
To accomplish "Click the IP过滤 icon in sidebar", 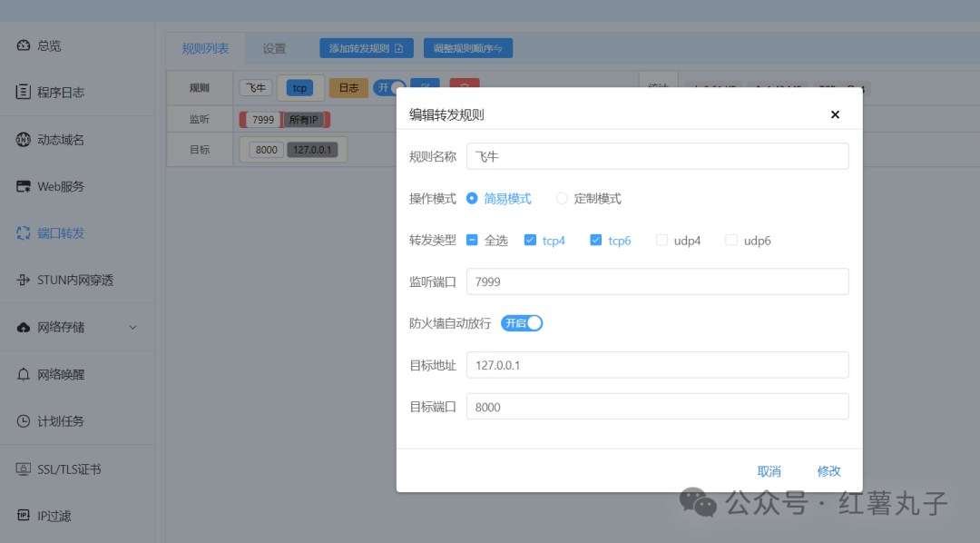I will (23, 516).
